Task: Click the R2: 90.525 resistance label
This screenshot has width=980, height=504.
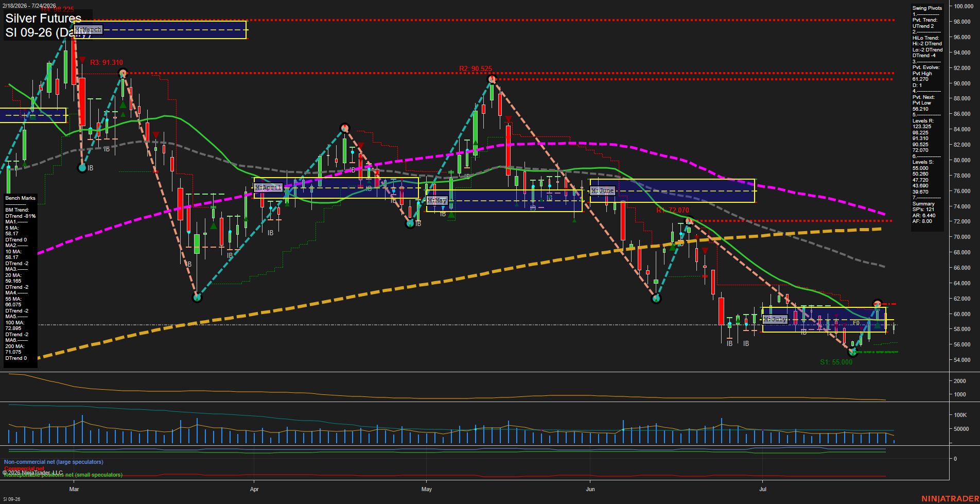Action: coord(476,68)
